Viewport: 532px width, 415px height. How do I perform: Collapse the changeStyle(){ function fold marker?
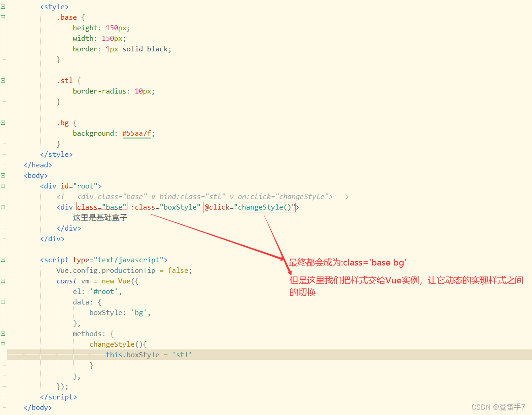(x=3, y=344)
